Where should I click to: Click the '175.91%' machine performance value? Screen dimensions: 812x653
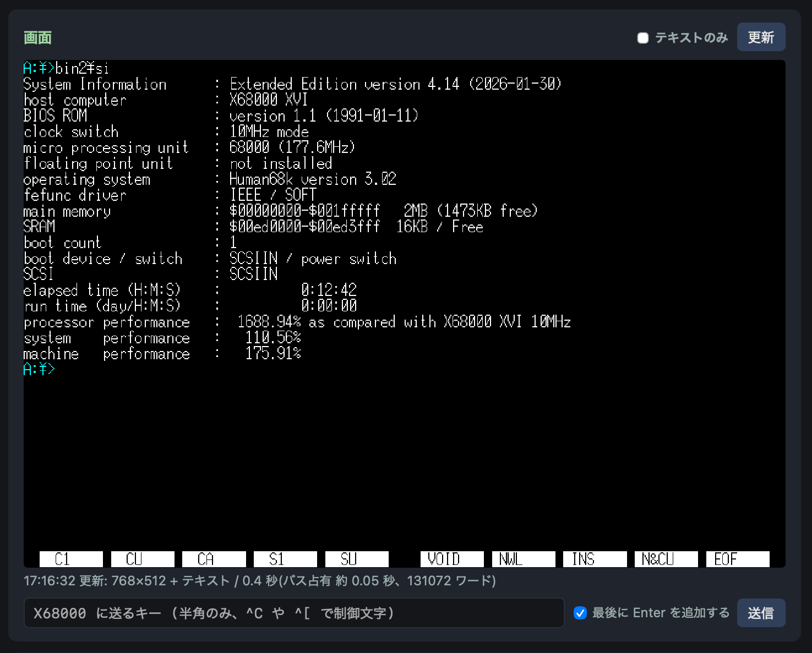click(273, 353)
